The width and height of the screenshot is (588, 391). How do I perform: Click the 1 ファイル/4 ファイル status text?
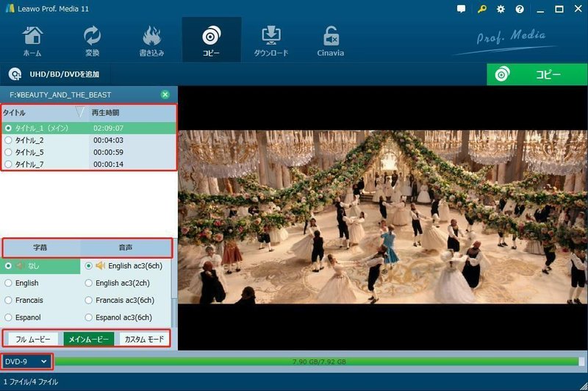click(x=31, y=382)
